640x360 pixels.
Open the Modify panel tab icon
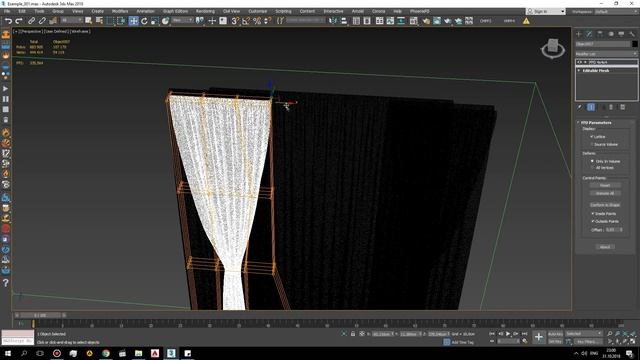(589, 34)
